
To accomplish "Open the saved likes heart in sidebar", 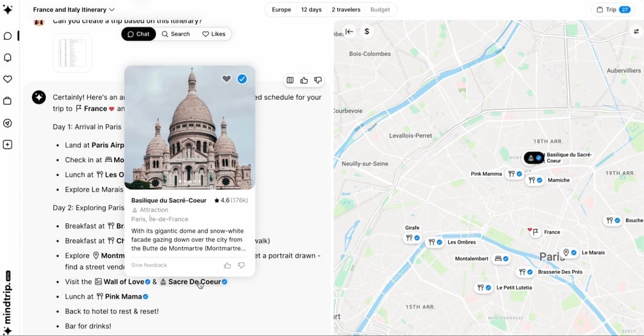I will coord(8,79).
